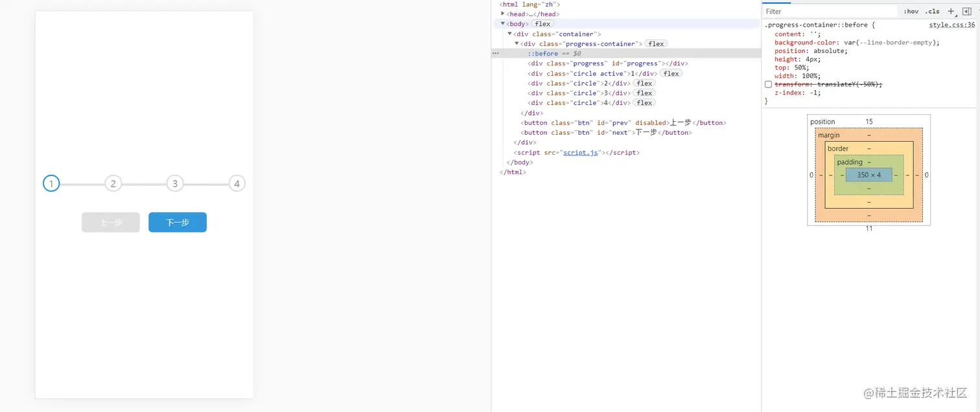Image resolution: width=980 pixels, height=412 pixels.
Task: Select the div id="progress" element row
Action: [x=626, y=63]
